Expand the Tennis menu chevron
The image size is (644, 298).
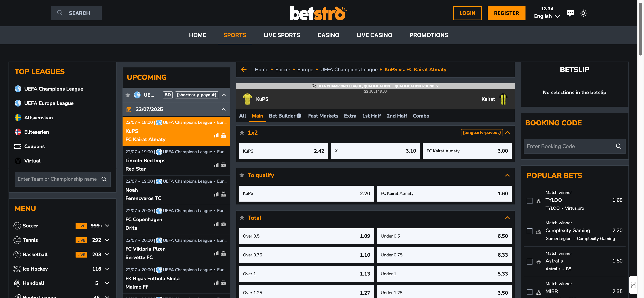pos(107,240)
